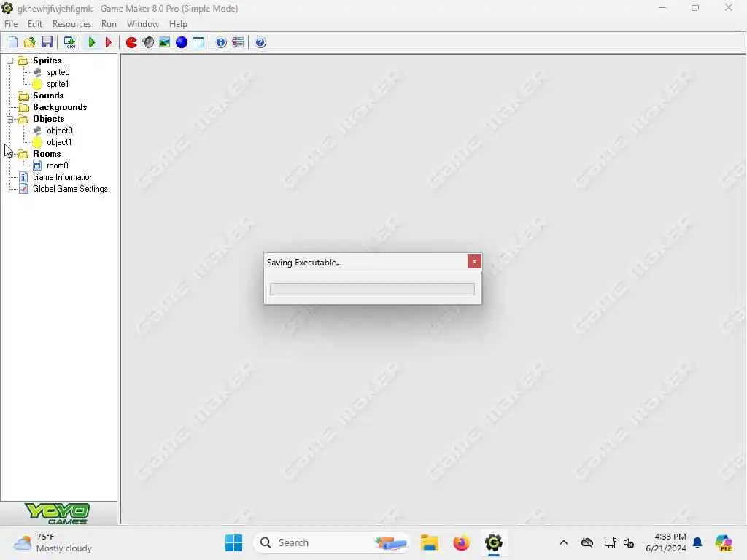Create a room using window icon

point(198,42)
